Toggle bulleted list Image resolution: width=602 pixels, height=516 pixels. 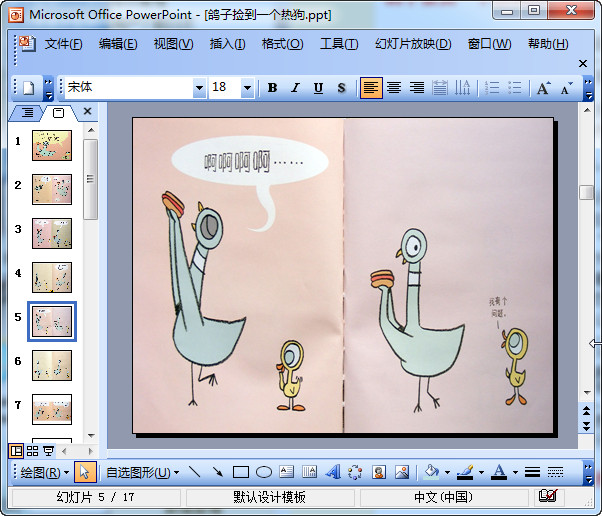click(x=514, y=88)
